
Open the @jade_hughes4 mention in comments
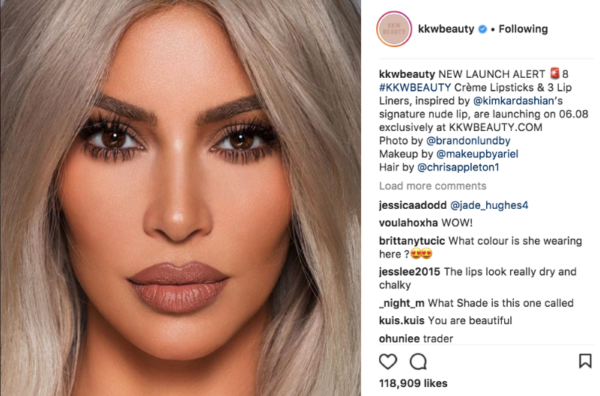(489, 205)
